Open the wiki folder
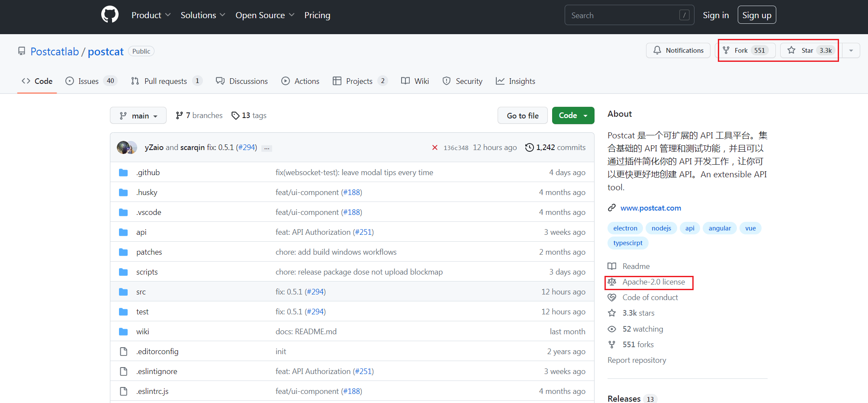This screenshot has height=403, width=868. pos(142,332)
